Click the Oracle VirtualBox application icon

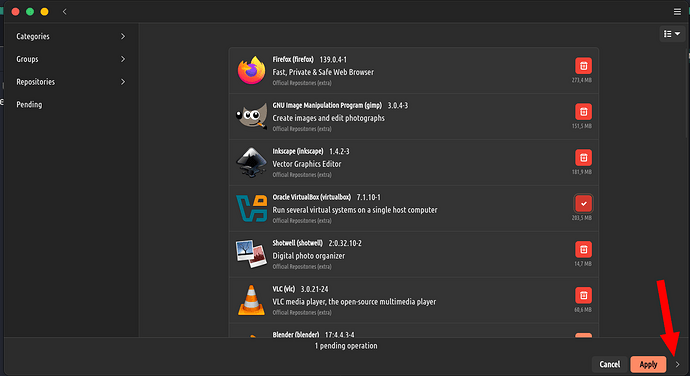(x=251, y=208)
